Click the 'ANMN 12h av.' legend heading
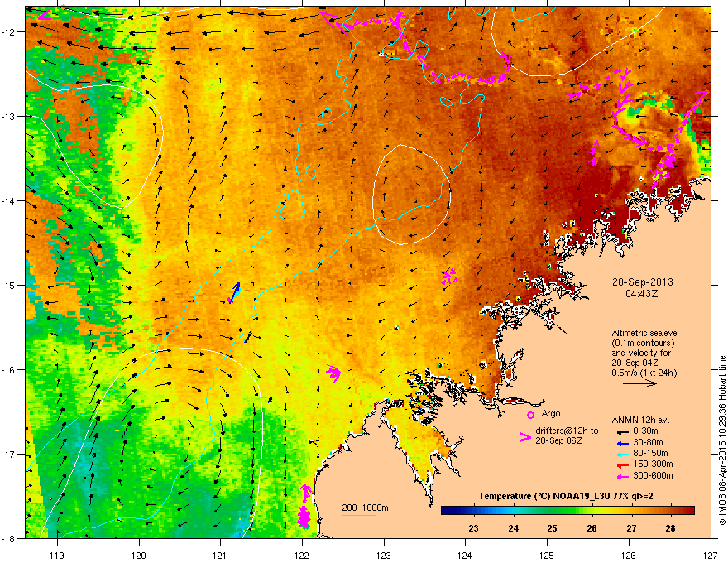Image resolution: width=728 pixels, height=563 pixels. coord(640,420)
